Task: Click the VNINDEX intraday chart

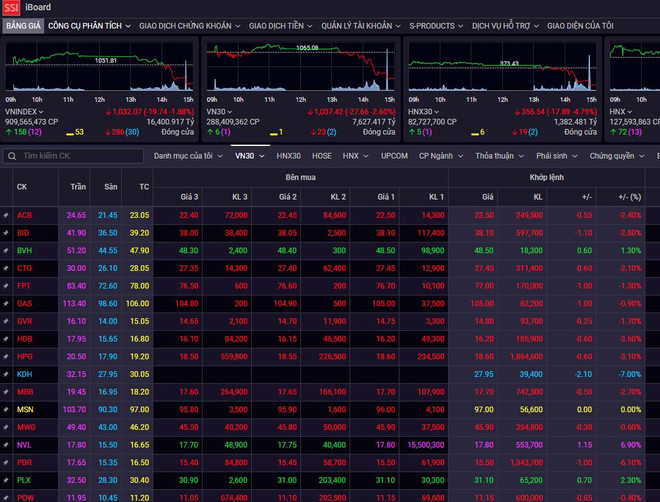Action: coord(100,68)
